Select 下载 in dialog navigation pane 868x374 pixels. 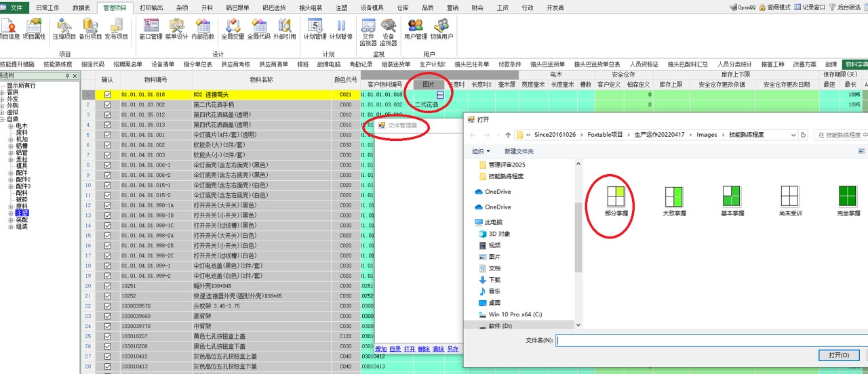coord(490,280)
